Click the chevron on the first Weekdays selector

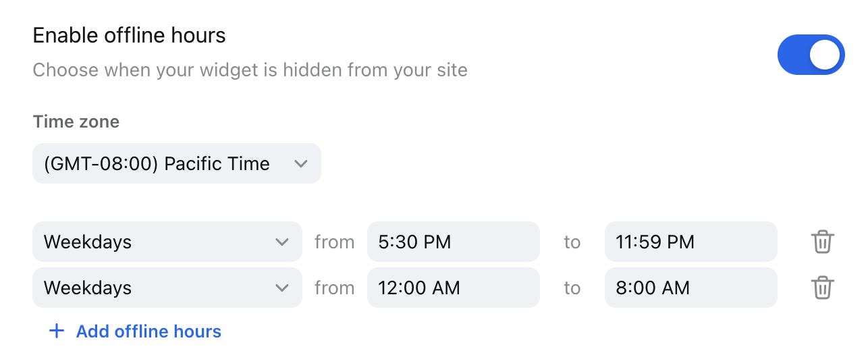tap(281, 242)
